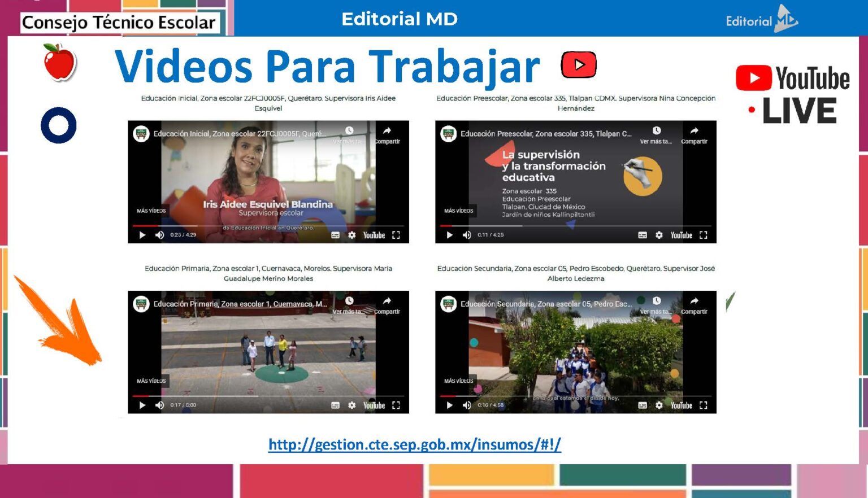Play the Educación Inicial video

point(142,235)
